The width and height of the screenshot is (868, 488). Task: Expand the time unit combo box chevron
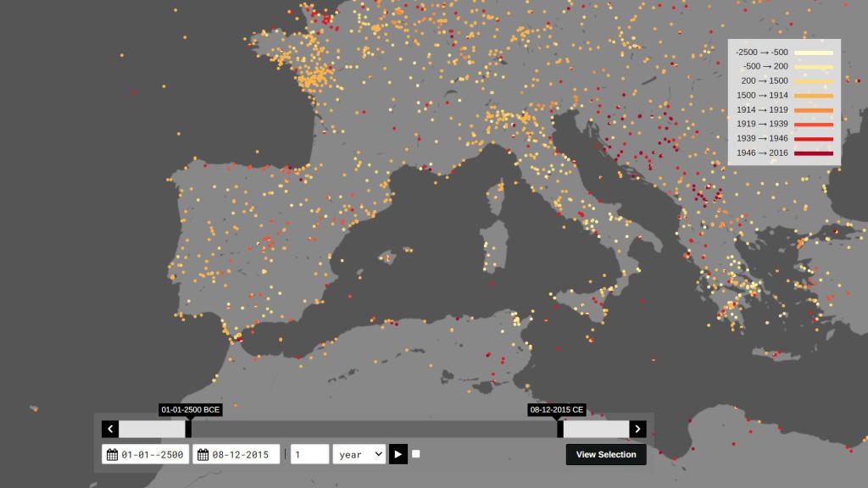377,453
